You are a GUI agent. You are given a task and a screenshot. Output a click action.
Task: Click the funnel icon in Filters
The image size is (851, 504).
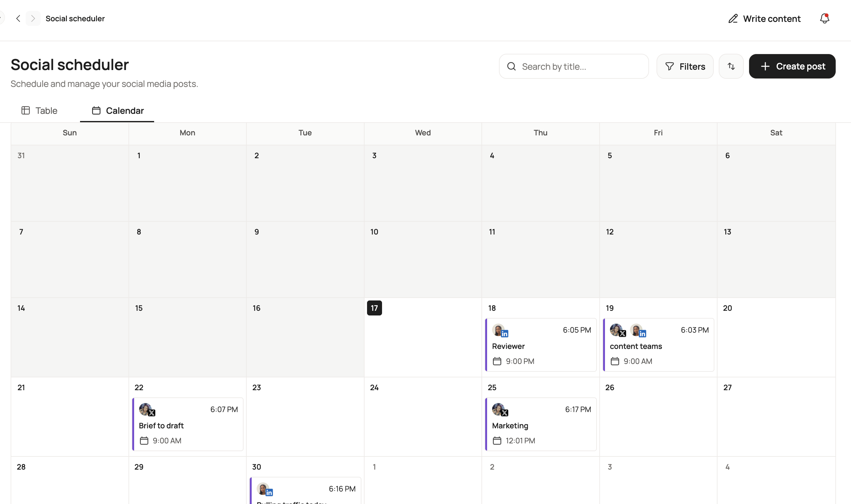pyautogui.click(x=669, y=67)
